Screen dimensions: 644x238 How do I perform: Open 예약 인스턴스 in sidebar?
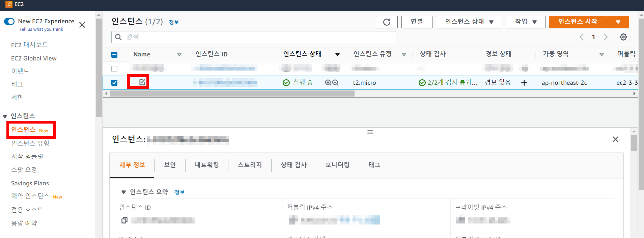[30, 196]
